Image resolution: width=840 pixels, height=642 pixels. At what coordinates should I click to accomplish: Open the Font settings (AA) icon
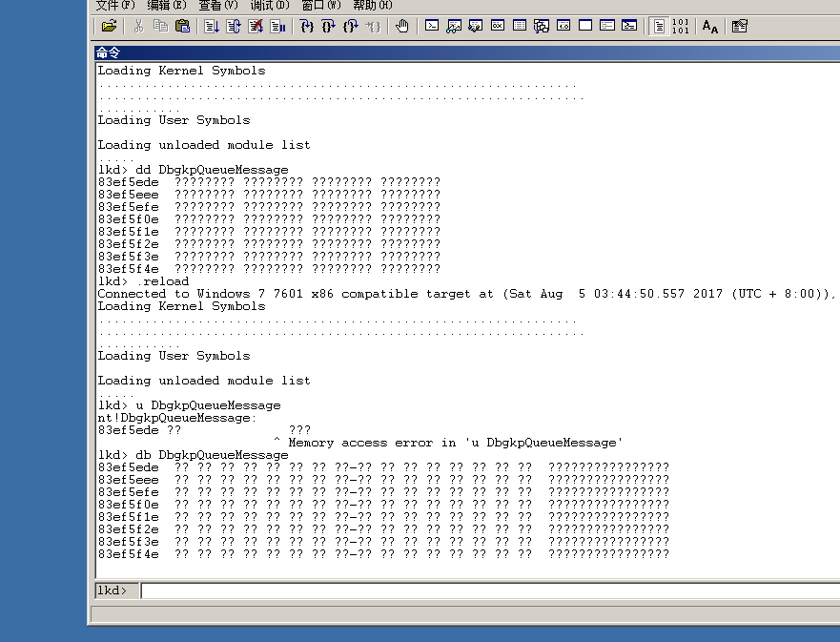(709, 26)
